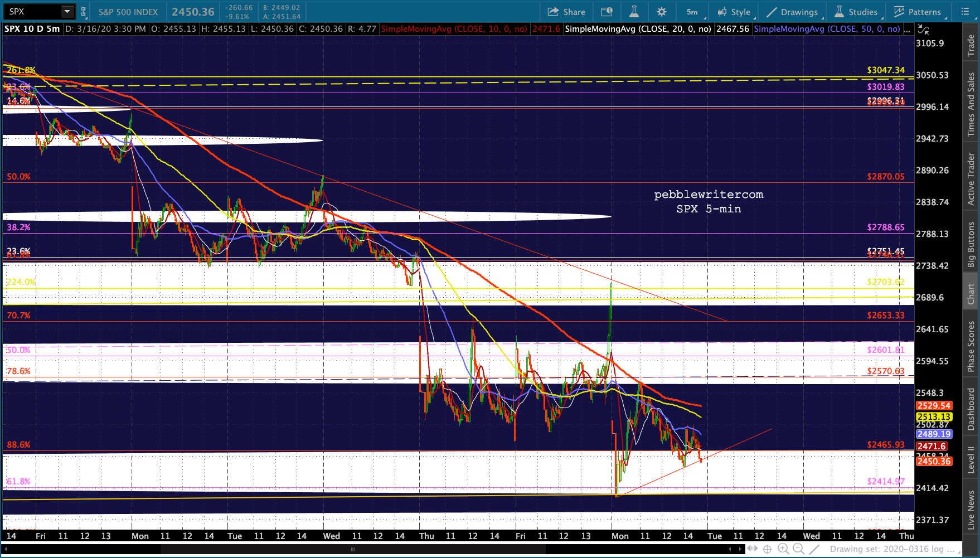Viewport: 980px width, 558px height.
Task: Select the crosshair pan tool icon
Action: click(768, 549)
